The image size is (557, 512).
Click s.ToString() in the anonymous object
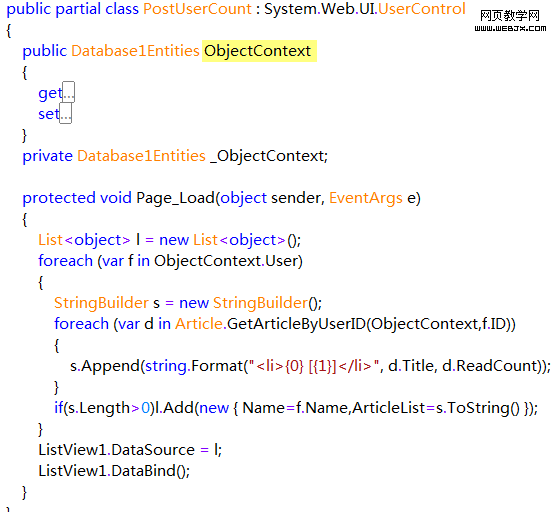click(477, 408)
